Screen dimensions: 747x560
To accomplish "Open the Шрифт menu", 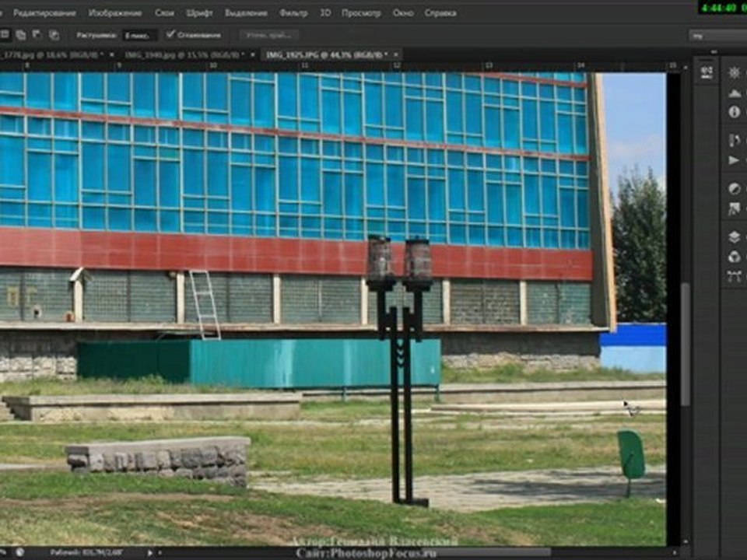I will pos(200,13).
